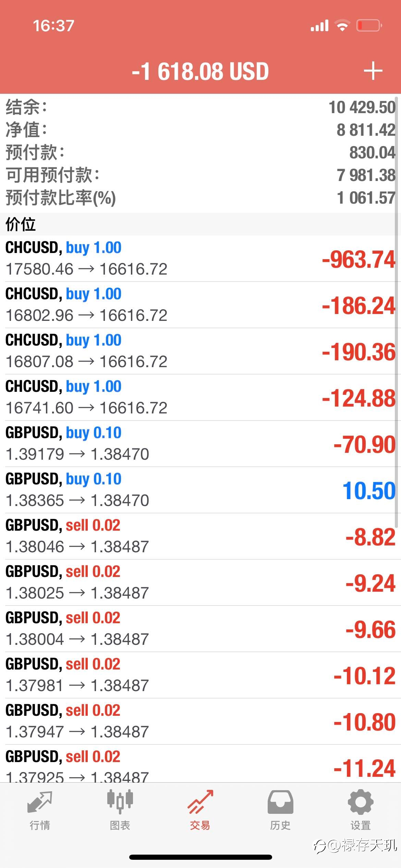Open GBPUSD sell position with -10.12 loss
This screenshot has width=401, height=868.
(200, 675)
